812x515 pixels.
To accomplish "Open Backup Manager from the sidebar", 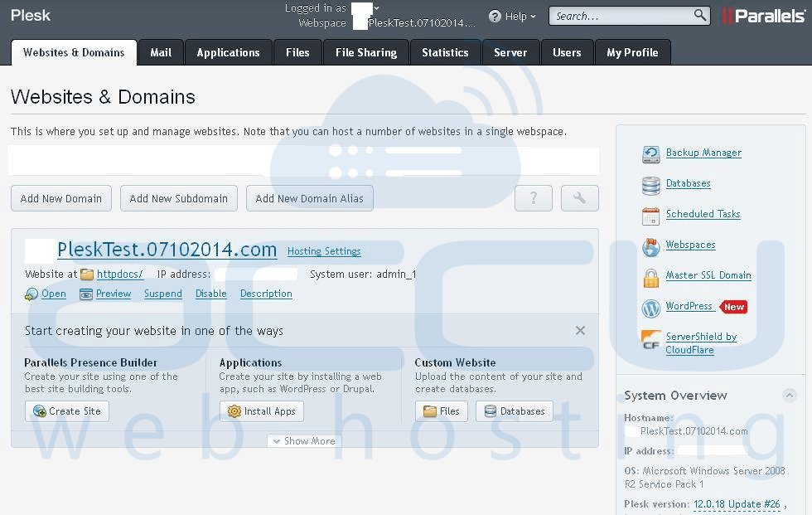I will pos(703,153).
